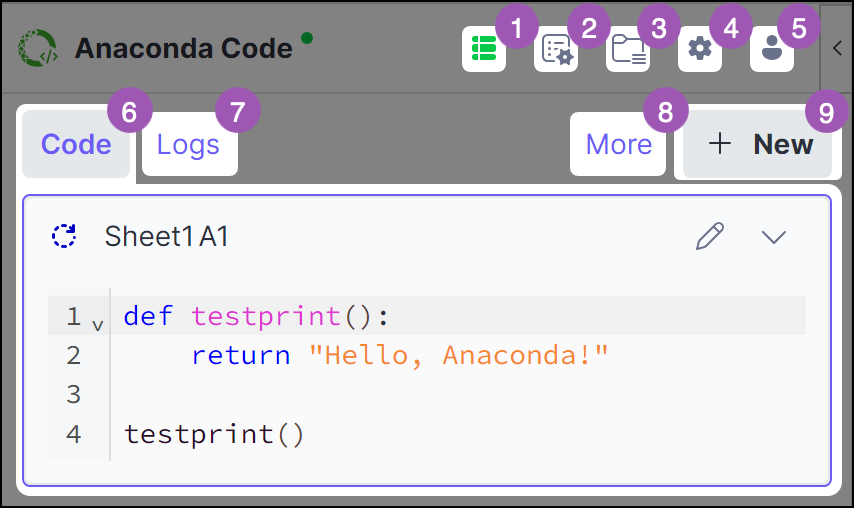Click the Anaconda Code logo

click(37, 48)
